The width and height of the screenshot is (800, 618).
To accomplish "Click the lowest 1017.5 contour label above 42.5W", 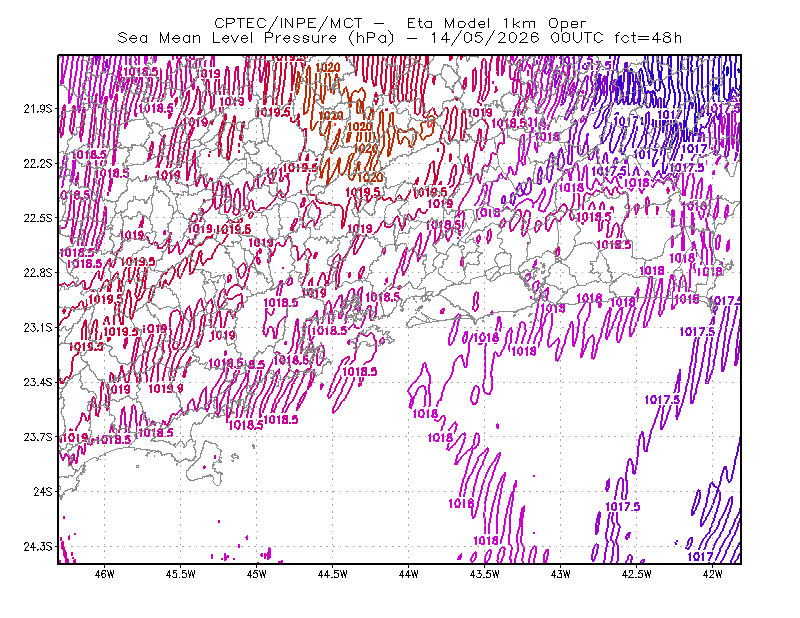I will pyautogui.click(x=622, y=507).
